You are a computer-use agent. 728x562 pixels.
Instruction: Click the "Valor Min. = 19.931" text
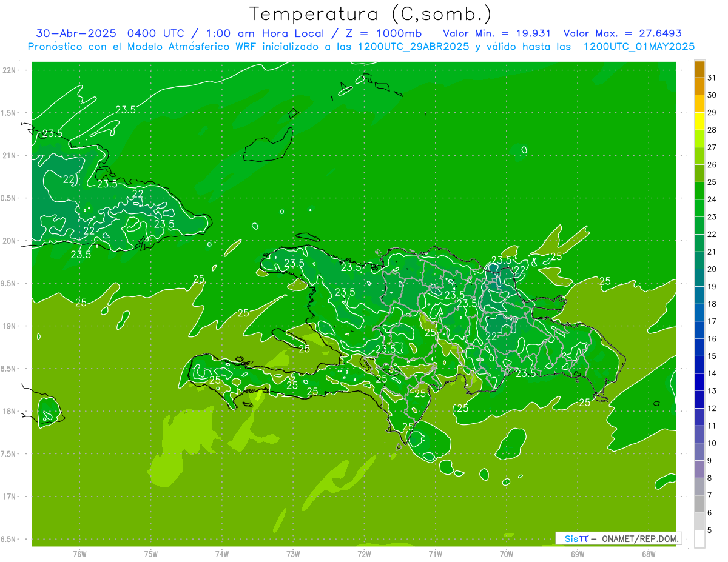tap(497, 33)
